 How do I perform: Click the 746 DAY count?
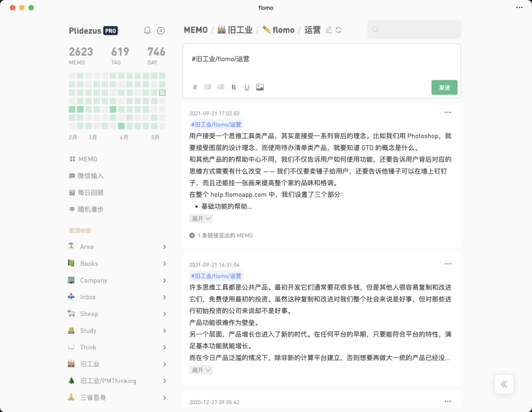(x=156, y=56)
